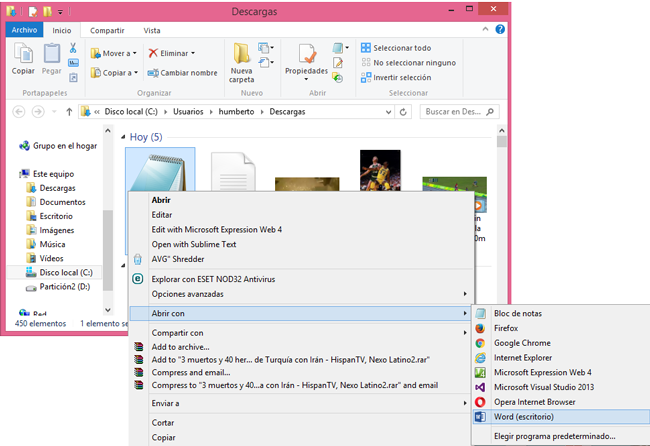
Task: Click Elegir programa predeterminado...
Action: click(561, 436)
